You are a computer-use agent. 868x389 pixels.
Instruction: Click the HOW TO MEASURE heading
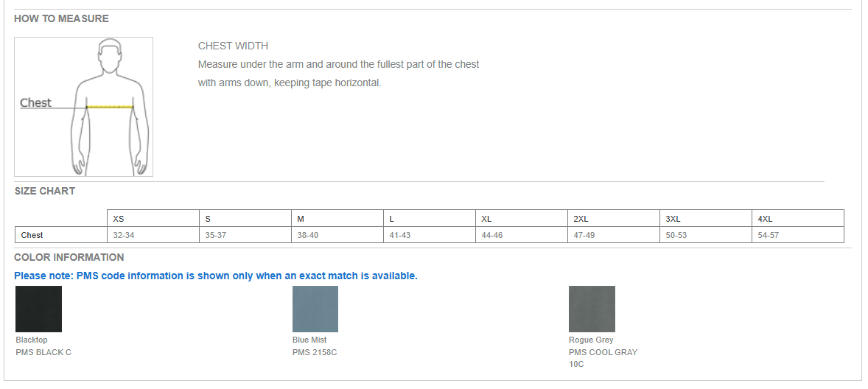[x=61, y=19]
